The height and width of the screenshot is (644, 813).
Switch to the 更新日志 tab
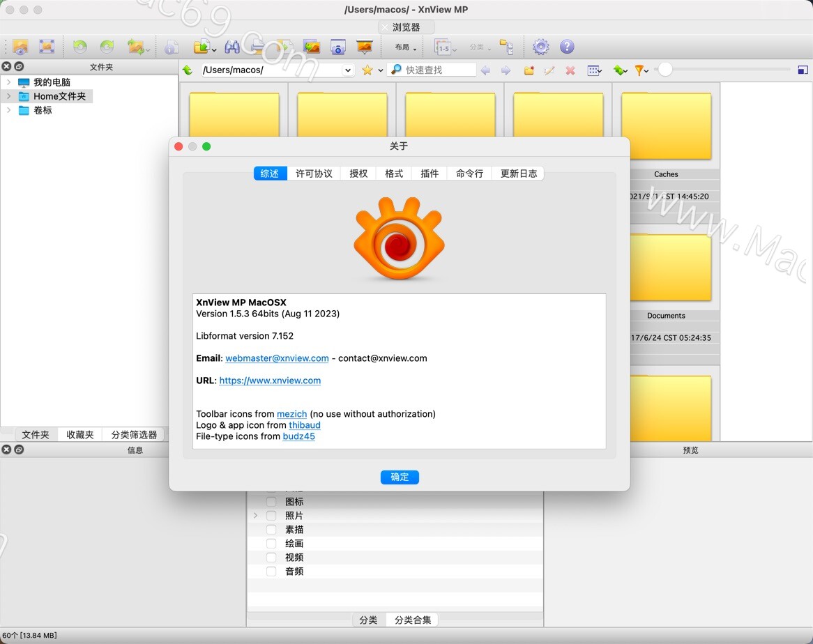517,173
